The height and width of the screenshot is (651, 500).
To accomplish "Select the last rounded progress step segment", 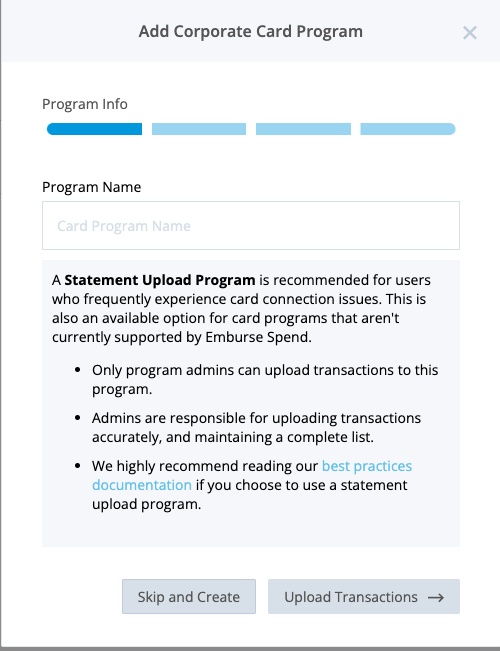I will click(408, 129).
